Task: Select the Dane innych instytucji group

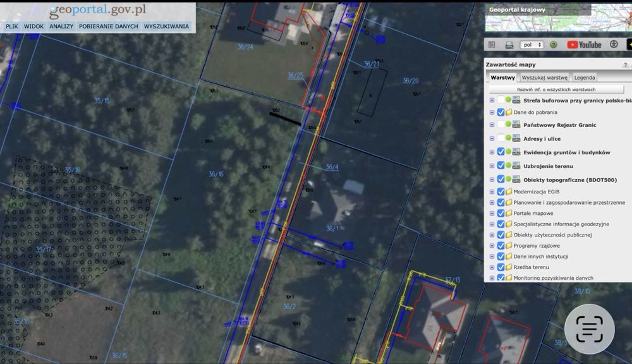Action: coord(540,257)
